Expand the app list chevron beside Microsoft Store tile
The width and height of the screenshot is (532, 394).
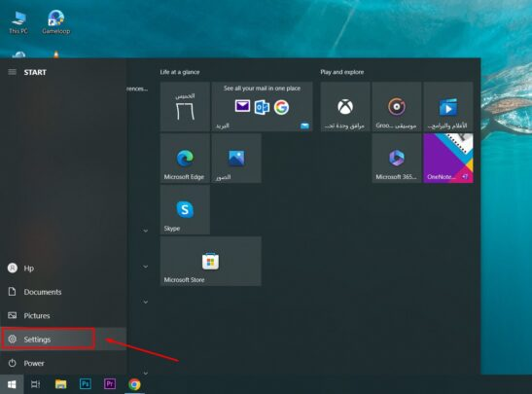tap(145, 267)
